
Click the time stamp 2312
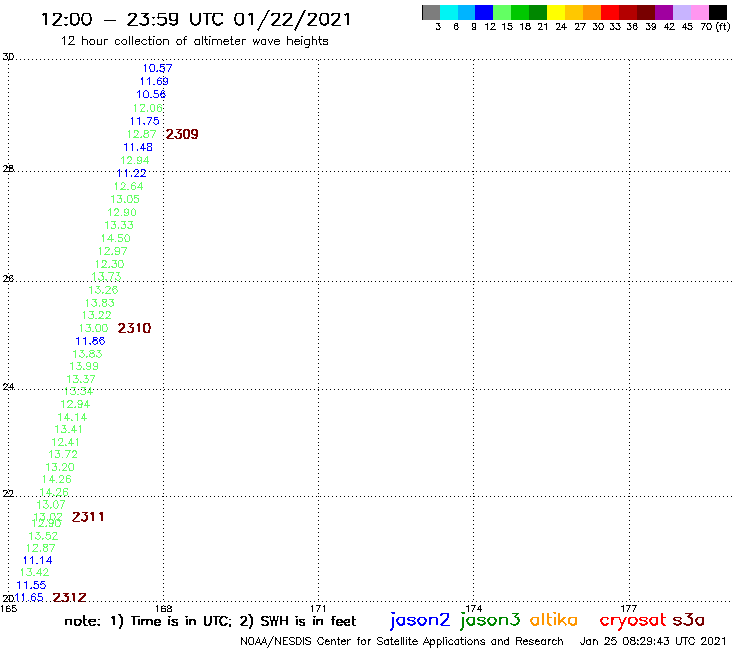pyautogui.click(x=69, y=598)
